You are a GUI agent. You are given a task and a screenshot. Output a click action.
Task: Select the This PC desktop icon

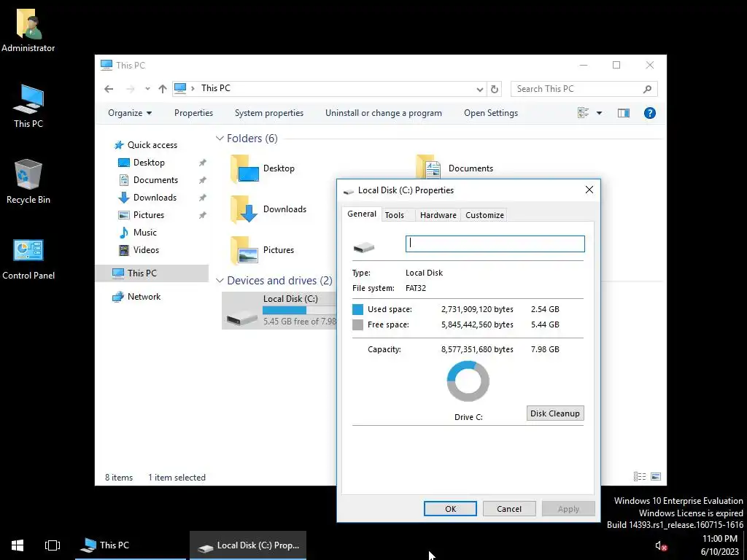(28, 106)
